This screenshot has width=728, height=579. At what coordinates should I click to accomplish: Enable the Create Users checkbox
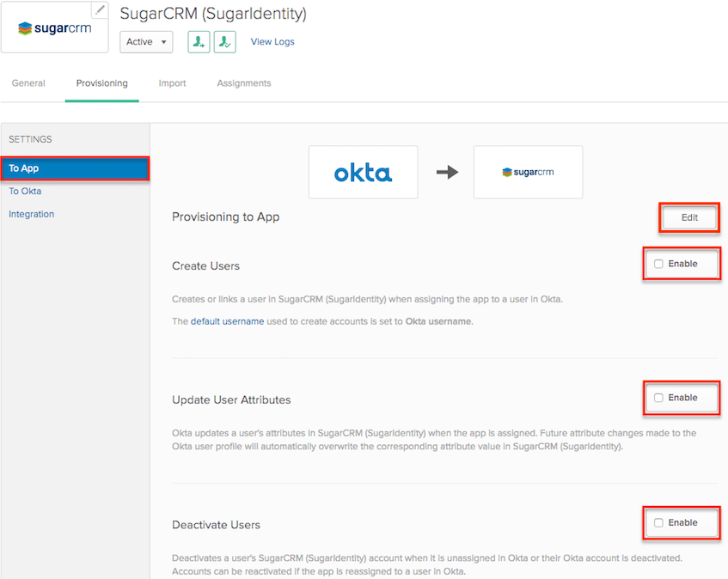click(x=658, y=264)
